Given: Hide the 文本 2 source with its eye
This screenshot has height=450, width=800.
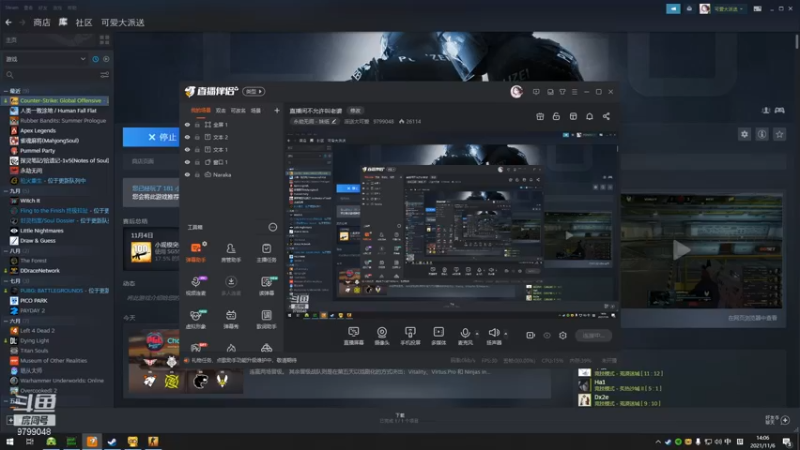Looking at the screenshot, I should [x=187, y=137].
